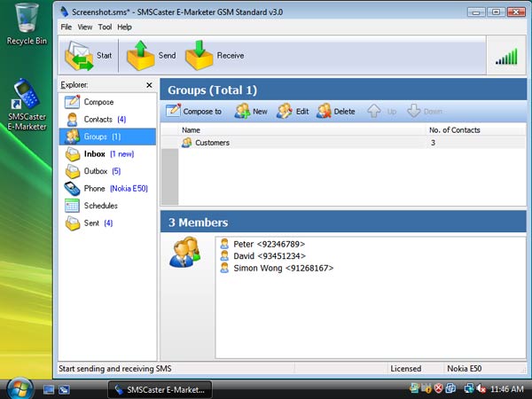Viewport: 532px width, 399px height.
Task: Open the File menu
Action: tap(66, 27)
